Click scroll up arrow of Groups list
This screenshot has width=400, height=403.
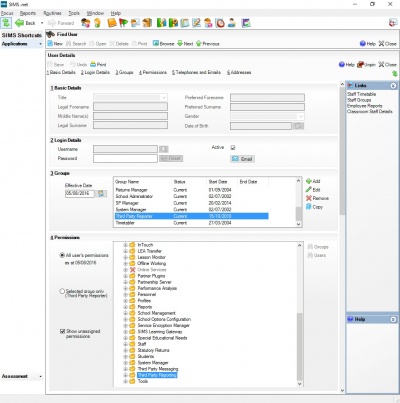(x=299, y=181)
